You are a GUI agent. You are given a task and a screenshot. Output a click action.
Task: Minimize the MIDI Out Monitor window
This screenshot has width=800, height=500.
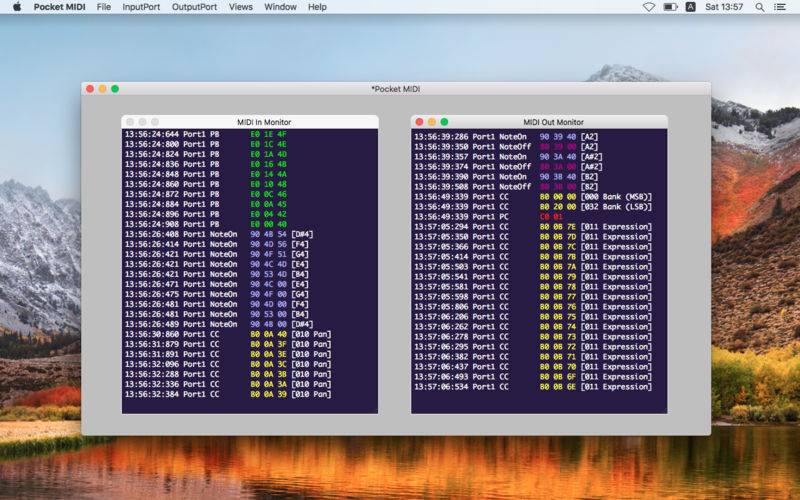coord(432,122)
